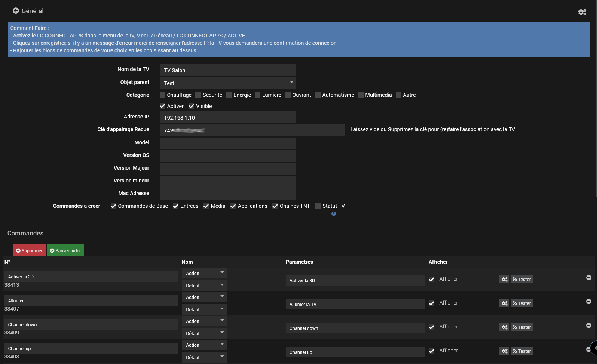Open settings gears for Channel up command
The image size is (597, 364).
click(504, 351)
